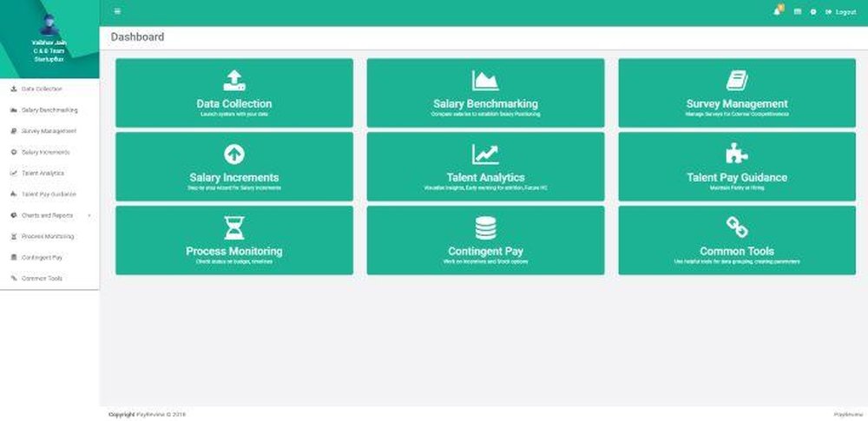Screen dimensions: 868x421
Task: Click the PayReview text at the footer right
Action: pos(848,414)
